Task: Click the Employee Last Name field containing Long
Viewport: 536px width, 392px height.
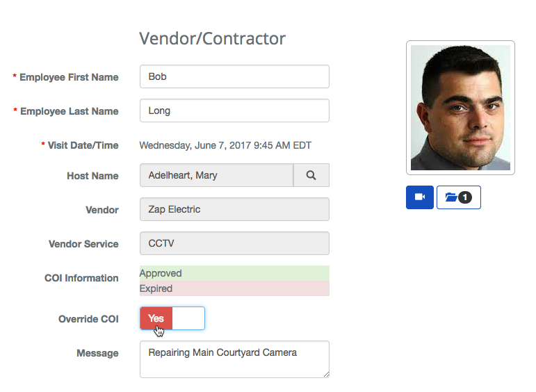Action: (234, 111)
